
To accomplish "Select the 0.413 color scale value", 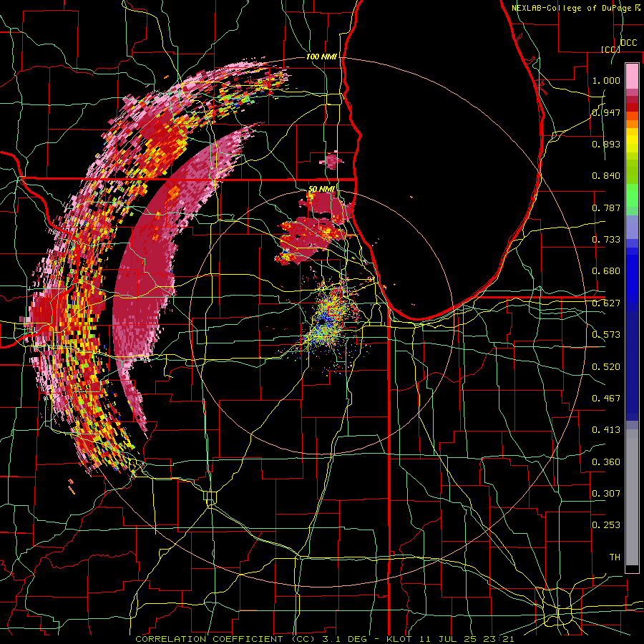I will point(606,430).
